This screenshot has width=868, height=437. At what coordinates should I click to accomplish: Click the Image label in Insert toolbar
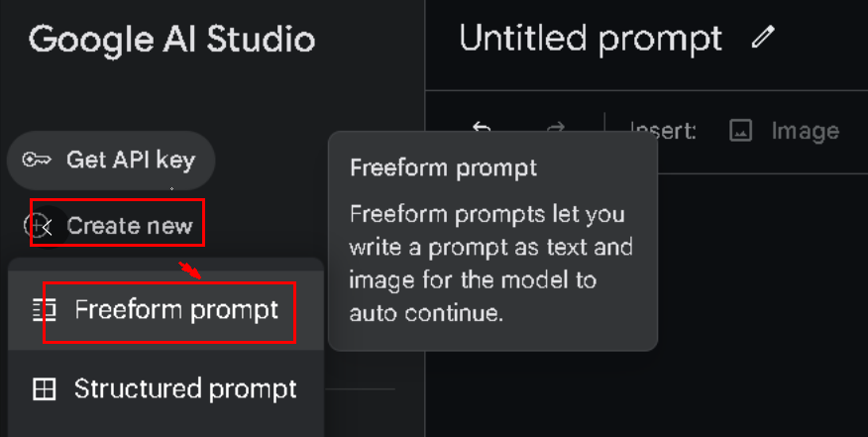coord(806,131)
